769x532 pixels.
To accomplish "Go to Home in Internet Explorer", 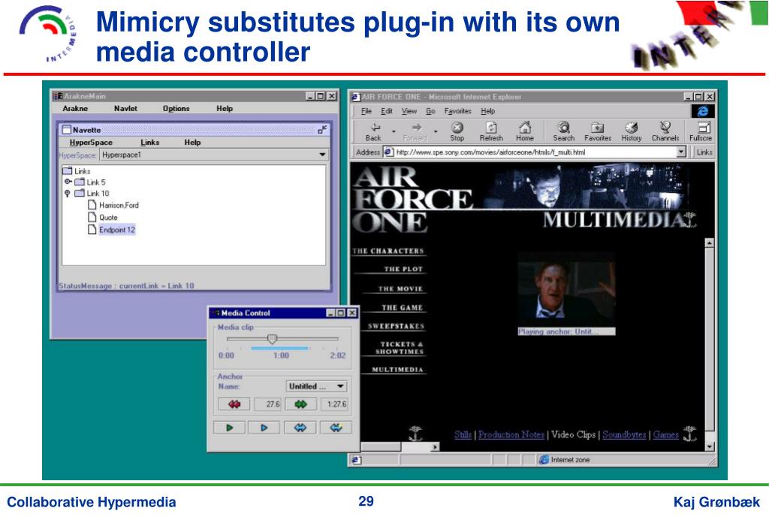I will tap(525, 132).
